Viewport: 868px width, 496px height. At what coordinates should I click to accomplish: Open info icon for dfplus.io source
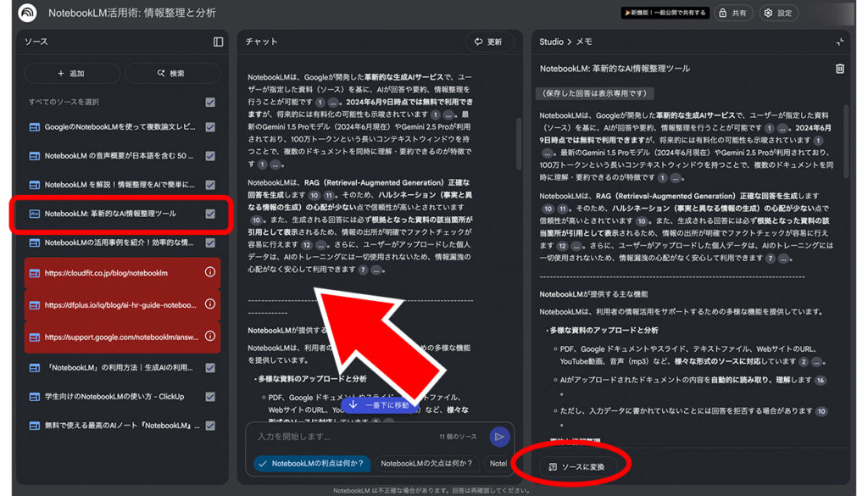point(210,304)
